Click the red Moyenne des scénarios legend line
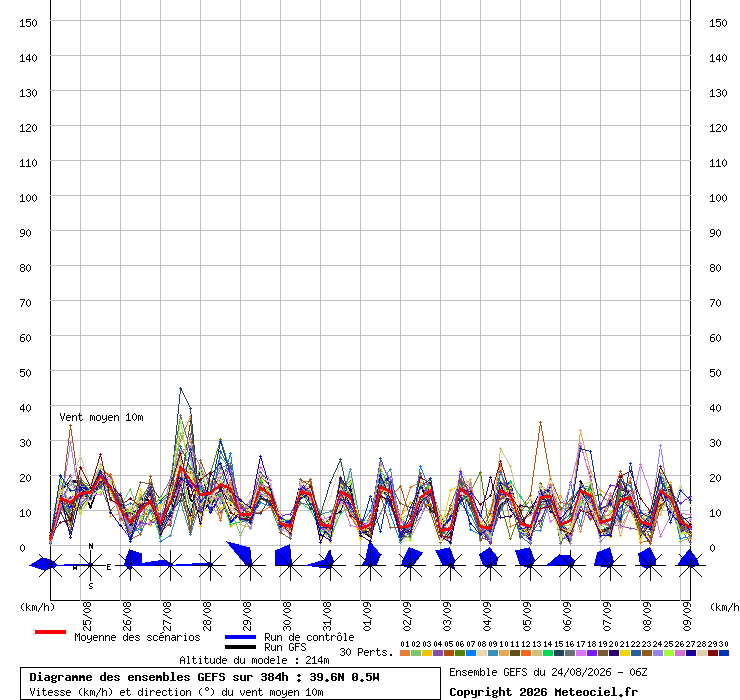740x700 pixels. [x=50, y=632]
